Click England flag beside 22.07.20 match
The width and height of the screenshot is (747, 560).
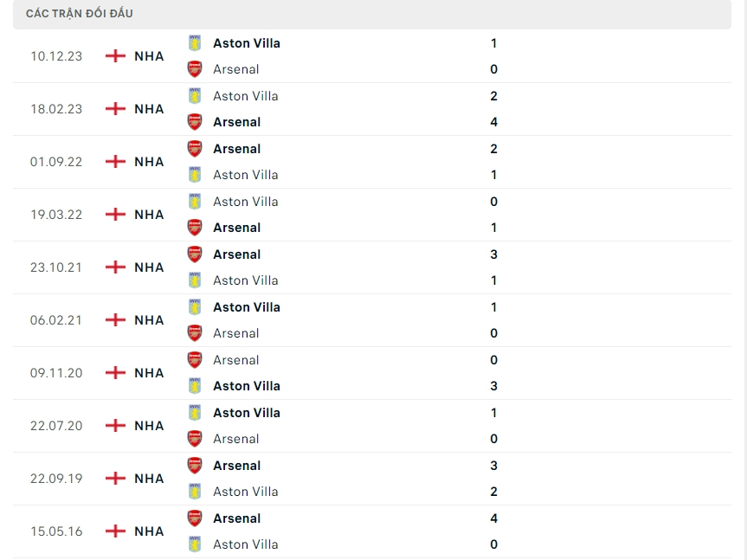[115, 426]
